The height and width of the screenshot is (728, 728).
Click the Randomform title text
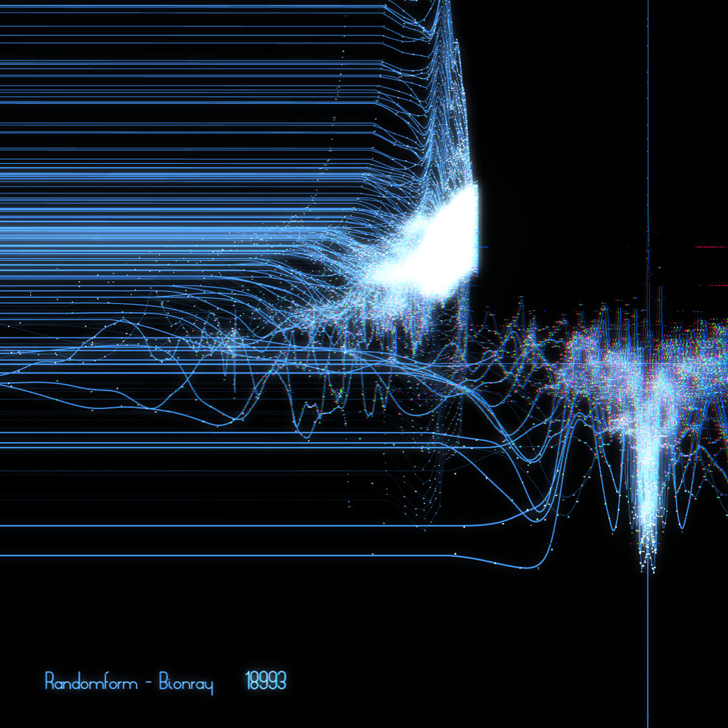[92, 682]
